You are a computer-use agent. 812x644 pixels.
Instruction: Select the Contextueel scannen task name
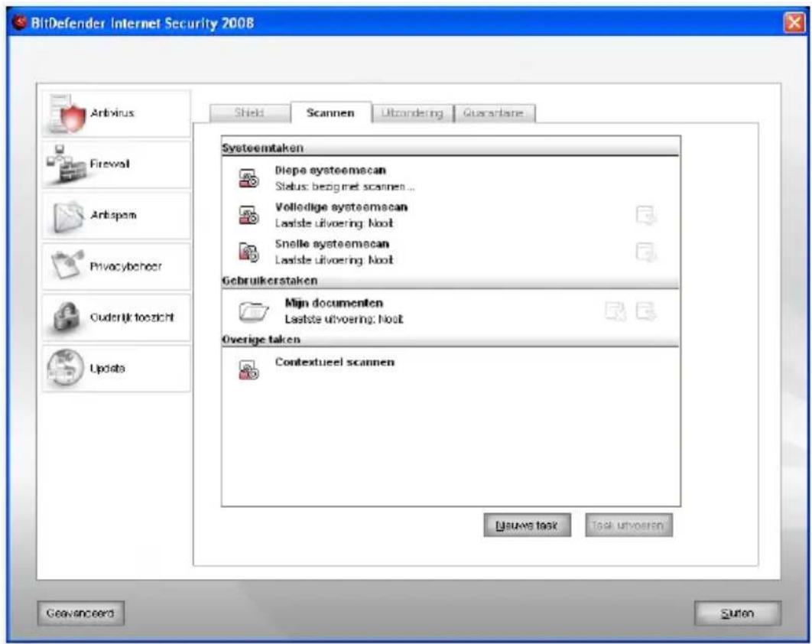click(335, 362)
